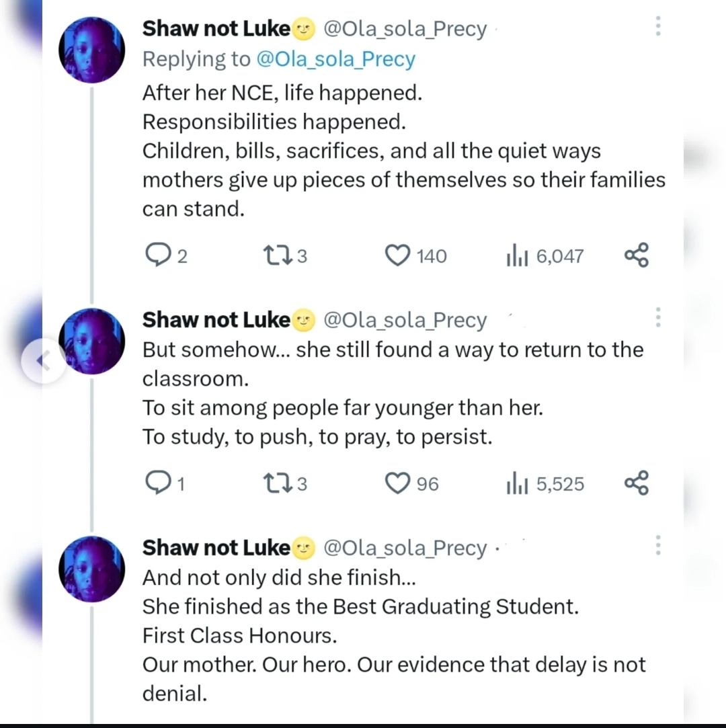
Task: Open first tweet's profile picture
Action: [x=91, y=50]
